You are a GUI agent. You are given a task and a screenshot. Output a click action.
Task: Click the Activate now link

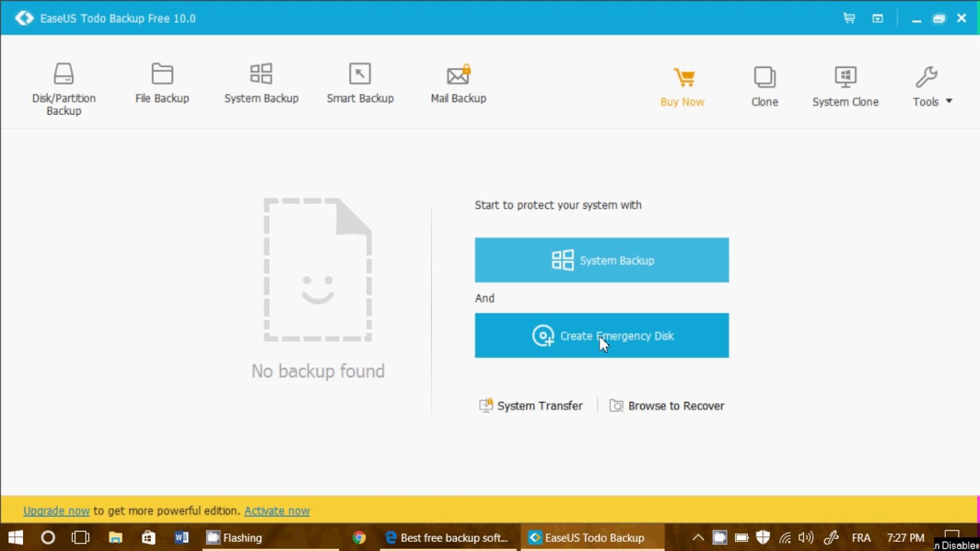point(277,510)
